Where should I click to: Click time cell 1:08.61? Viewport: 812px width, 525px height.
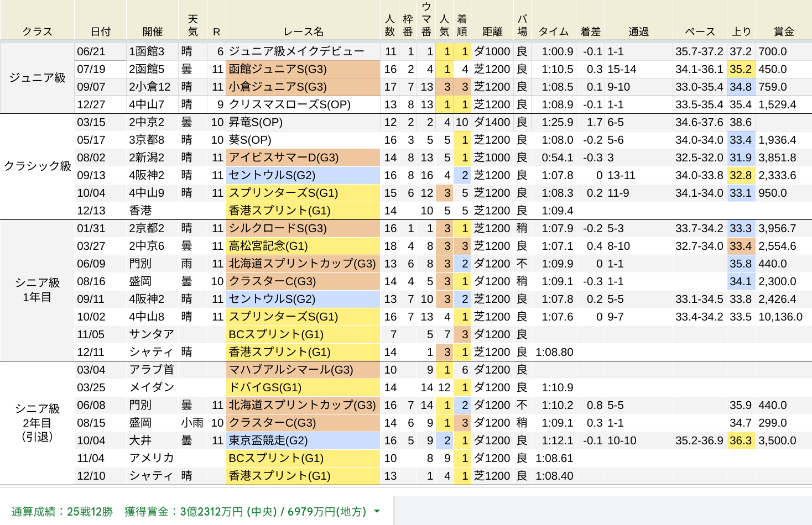click(x=554, y=458)
